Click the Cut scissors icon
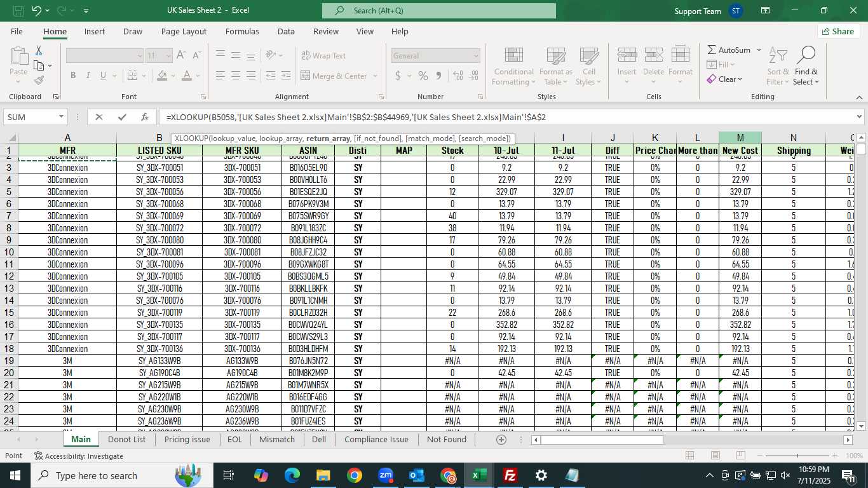868x488 pixels. pyautogui.click(x=39, y=50)
